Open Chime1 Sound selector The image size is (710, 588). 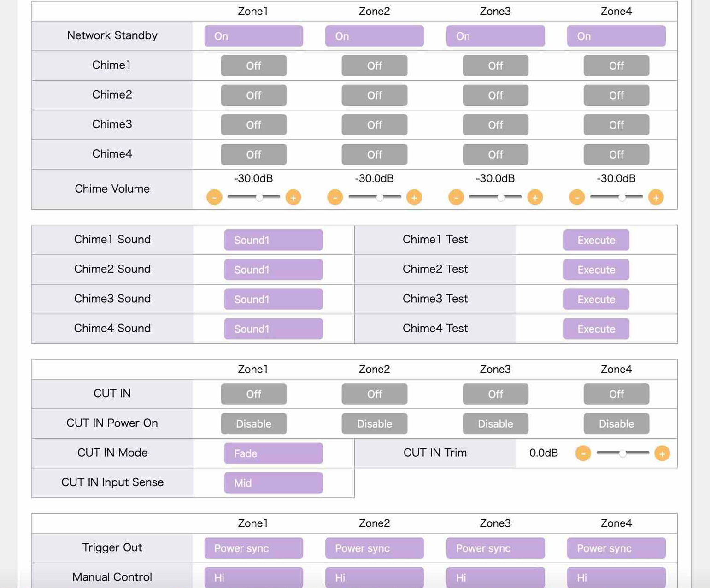tap(273, 240)
